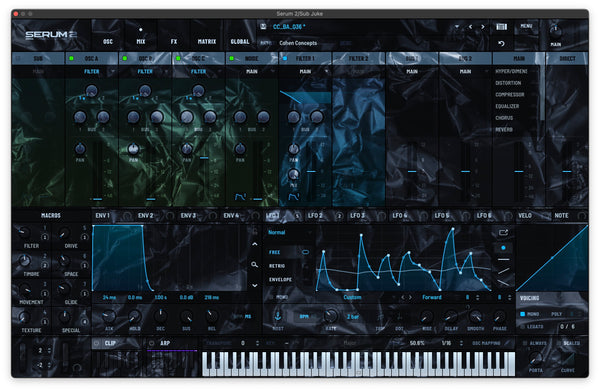Select the LFO rising ramp tool

tap(503, 271)
